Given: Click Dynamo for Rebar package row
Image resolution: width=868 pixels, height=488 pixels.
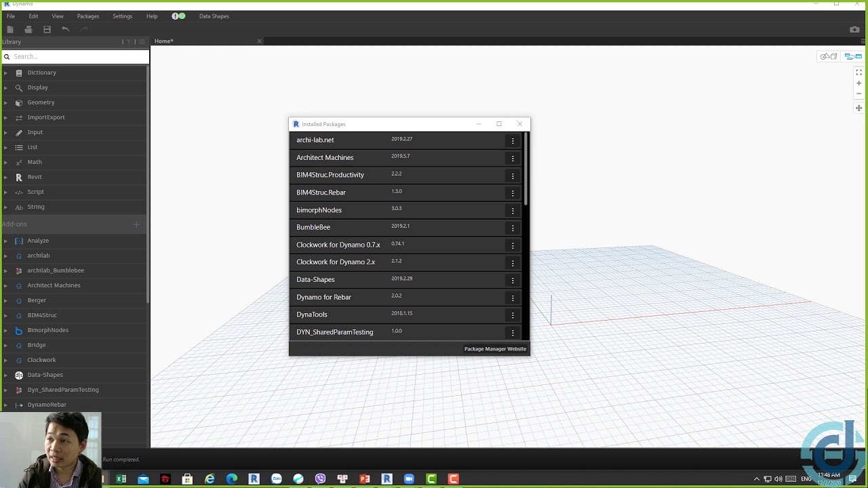Looking at the screenshot, I should click(x=406, y=298).
